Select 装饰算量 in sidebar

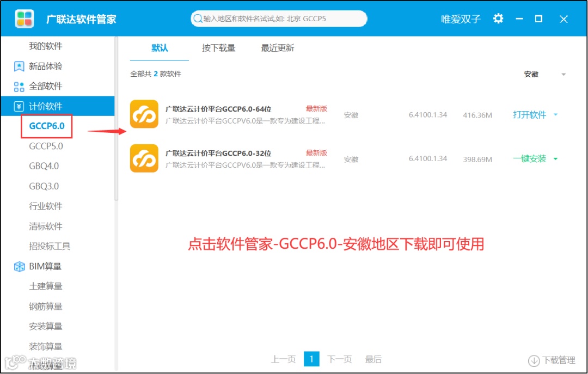pos(46,347)
